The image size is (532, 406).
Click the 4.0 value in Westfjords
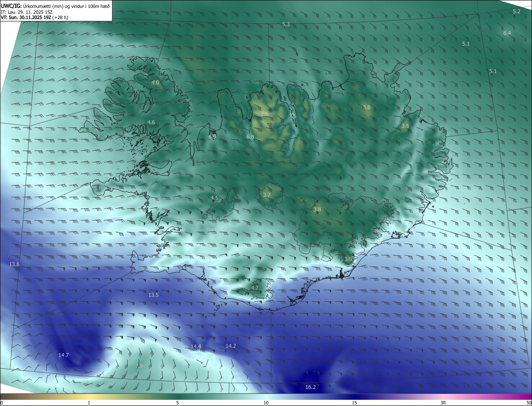(x=155, y=83)
